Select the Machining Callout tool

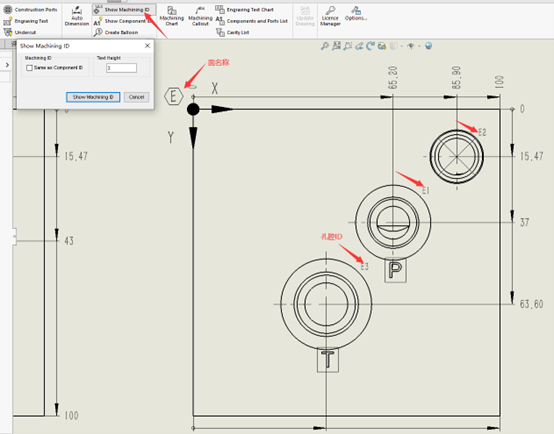coord(200,16)
